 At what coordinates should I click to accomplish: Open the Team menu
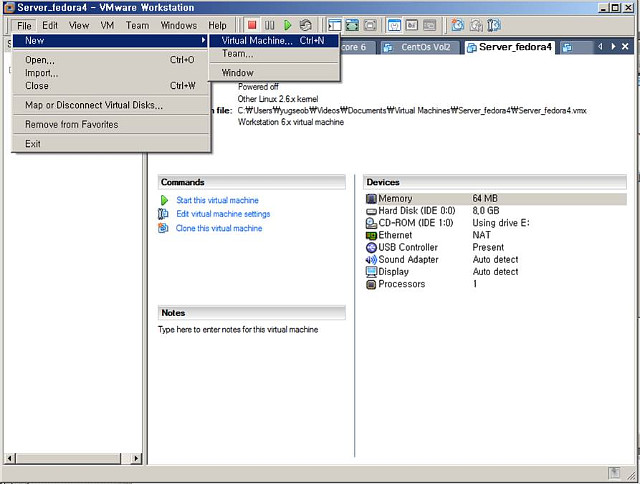tap(138, 26)
